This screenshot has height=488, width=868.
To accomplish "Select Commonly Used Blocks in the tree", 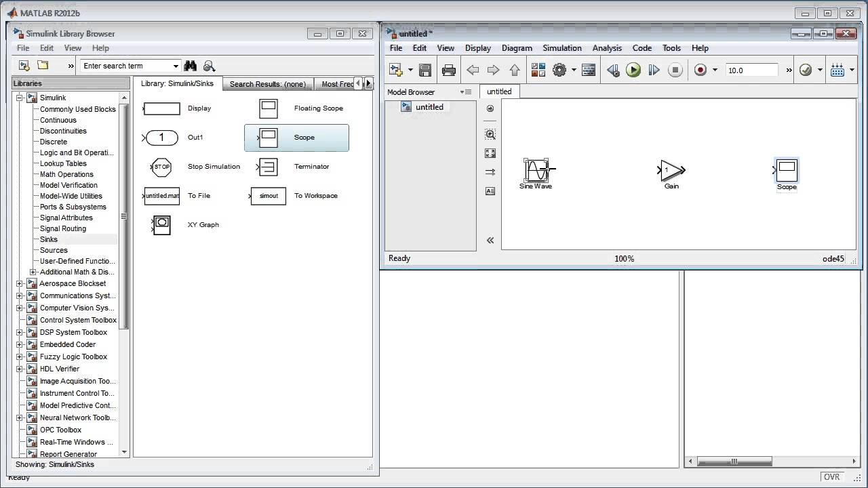I will click(x=78, y=109).
